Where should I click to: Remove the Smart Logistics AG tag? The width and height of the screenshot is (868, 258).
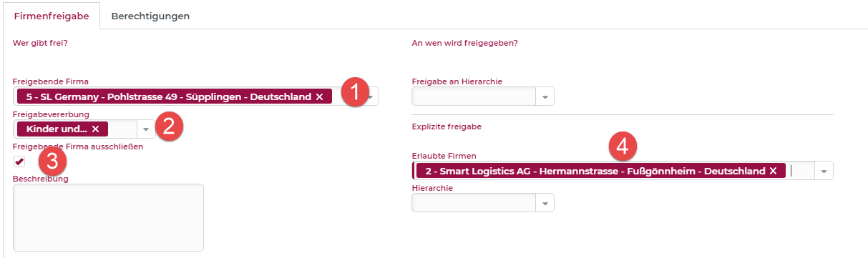click(773, 171)
